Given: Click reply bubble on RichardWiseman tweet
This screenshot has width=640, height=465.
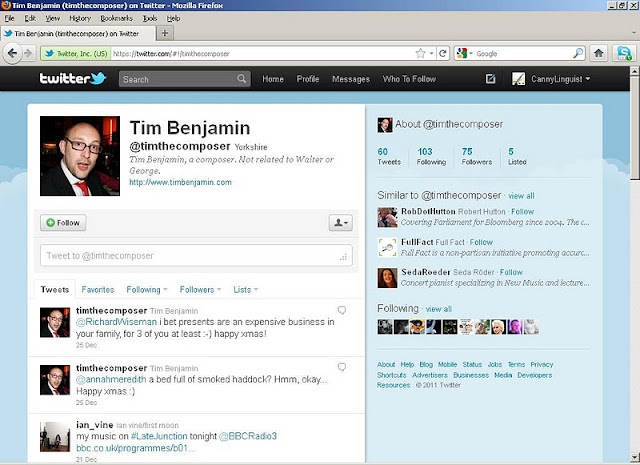Looking at the screenshot, I should (x=342, y=310).
